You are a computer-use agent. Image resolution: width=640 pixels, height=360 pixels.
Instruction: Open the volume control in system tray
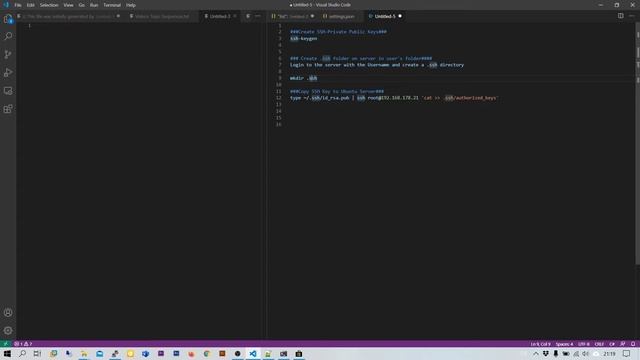[x=585, y=353]
